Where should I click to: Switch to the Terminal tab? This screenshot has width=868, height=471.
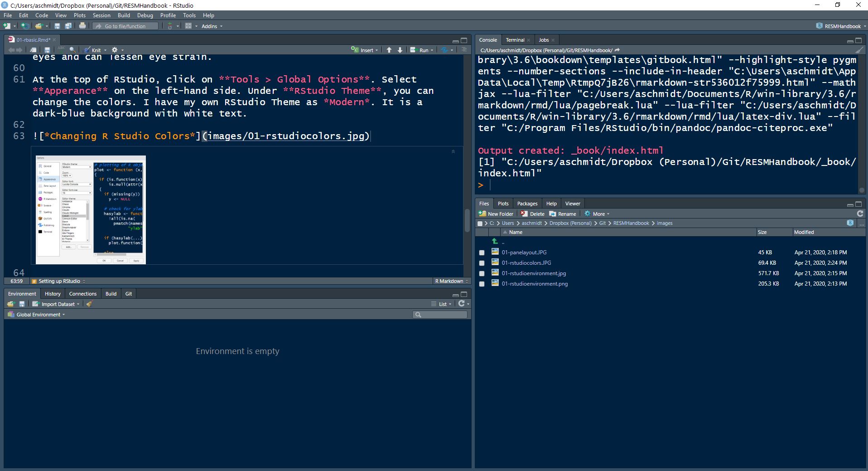[516, 40]
